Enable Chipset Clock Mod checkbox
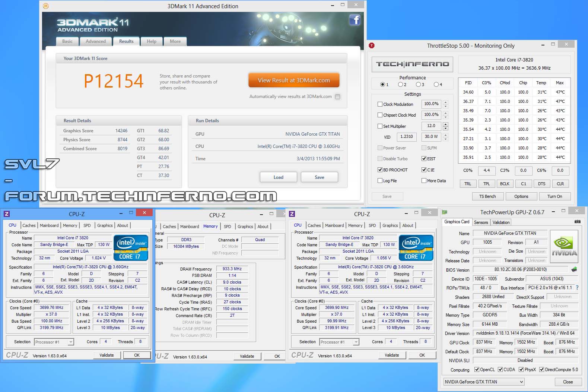This screenshot has width=588, height=392. [380, 115]
